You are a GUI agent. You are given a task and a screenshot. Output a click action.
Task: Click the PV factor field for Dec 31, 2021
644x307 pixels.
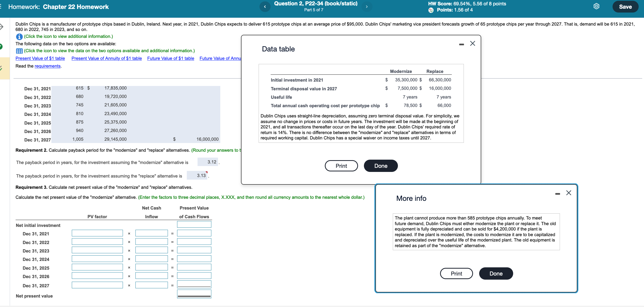(x=97, y=233)
